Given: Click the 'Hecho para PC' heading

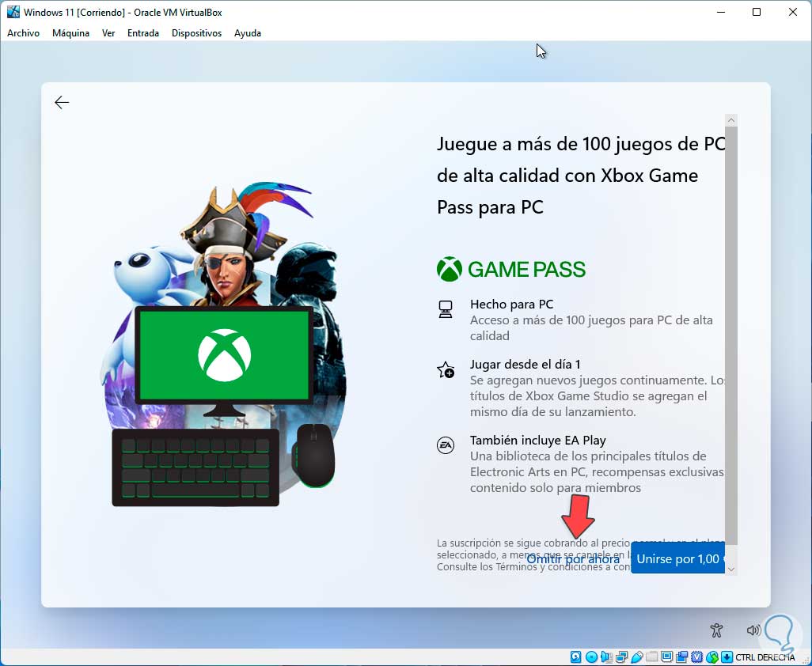Looking at the screenshot, I should [511, 305].
